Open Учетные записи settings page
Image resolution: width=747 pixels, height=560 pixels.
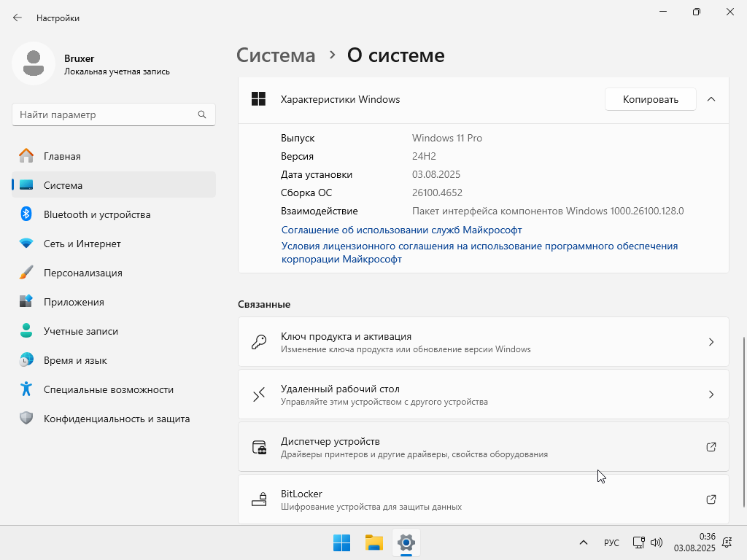coord(114,330)
